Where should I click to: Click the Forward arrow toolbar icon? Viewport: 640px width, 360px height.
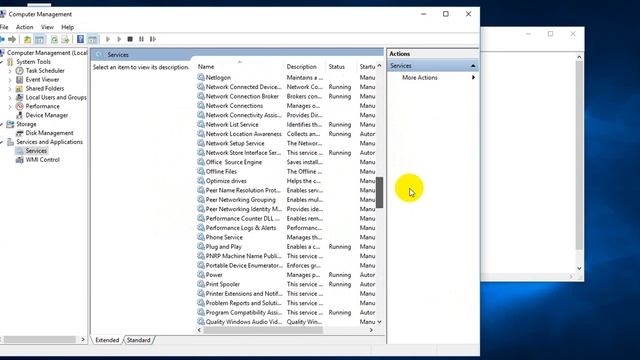12,39
